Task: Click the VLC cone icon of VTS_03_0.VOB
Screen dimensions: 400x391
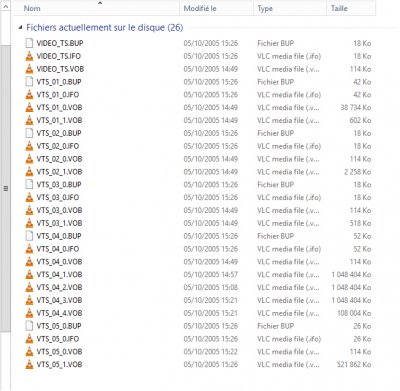Action: [x=29, y=210]
